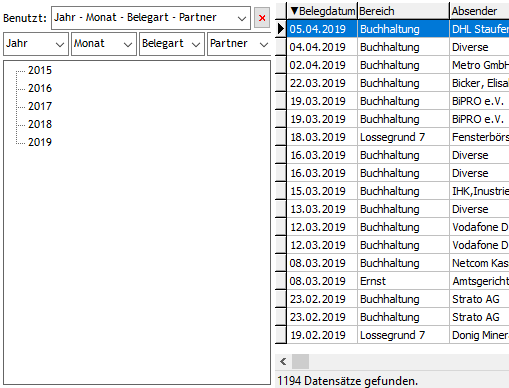Click the Absender column header

[x=479, y=11]
